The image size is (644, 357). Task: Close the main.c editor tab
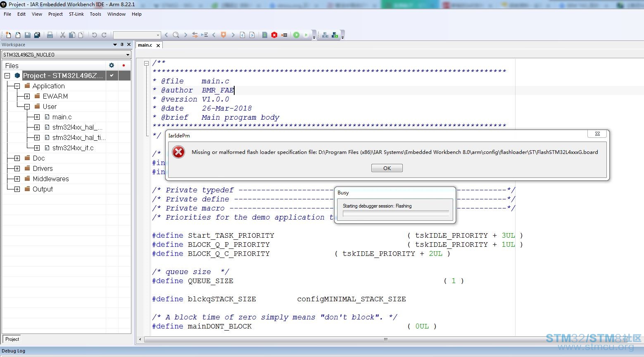pos(158,45)
